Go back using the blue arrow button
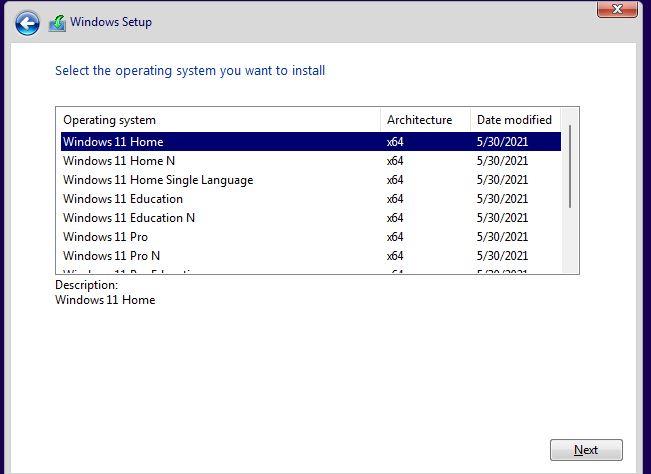Image resolution: width=651 pixels, height=474 pixels. coord(27,23)
